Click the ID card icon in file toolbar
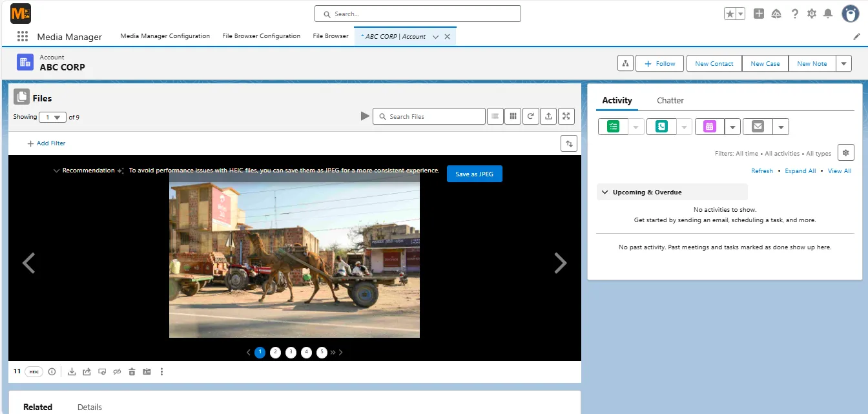This screenshot has width=868, height=414. coord(147,371)
